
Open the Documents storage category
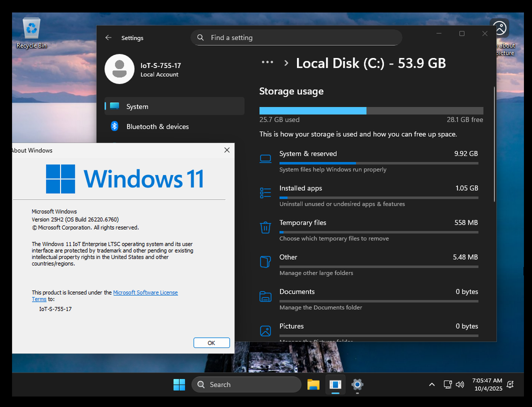[369, 299]
